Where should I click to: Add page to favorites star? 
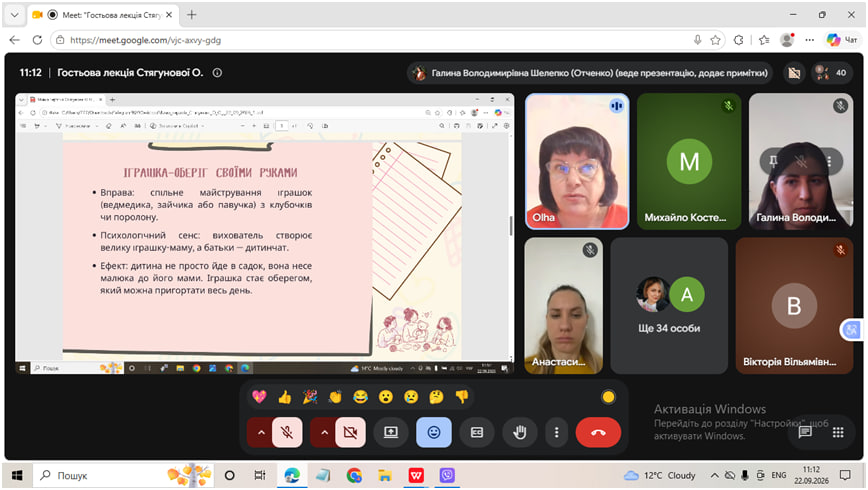click(x=716, y=40)
